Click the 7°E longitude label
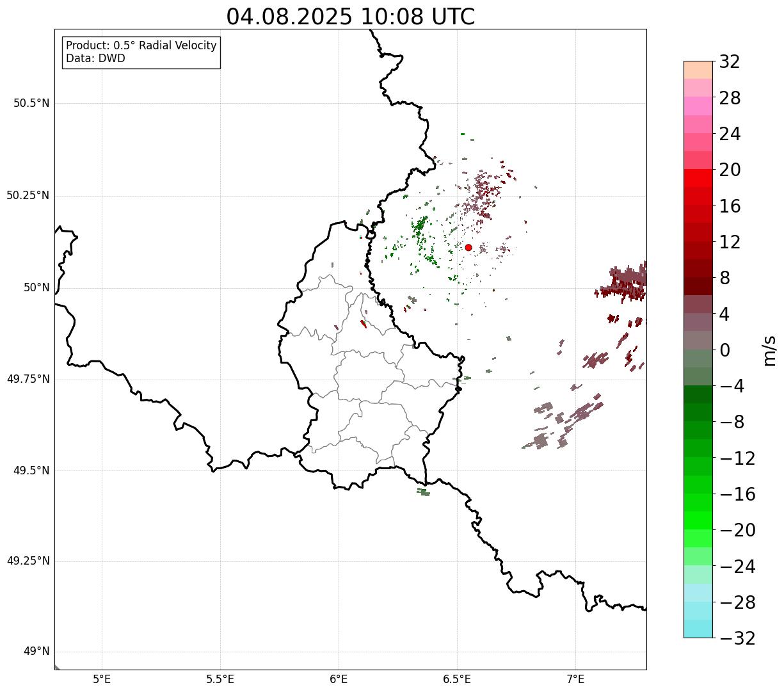This screenshot has height=692, width=784. [575, 679]
